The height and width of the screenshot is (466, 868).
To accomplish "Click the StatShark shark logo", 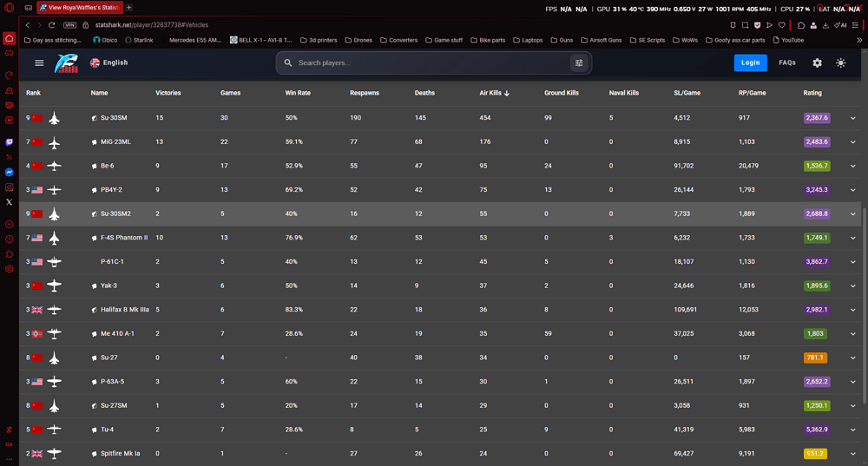I will (x=66, y=63).
